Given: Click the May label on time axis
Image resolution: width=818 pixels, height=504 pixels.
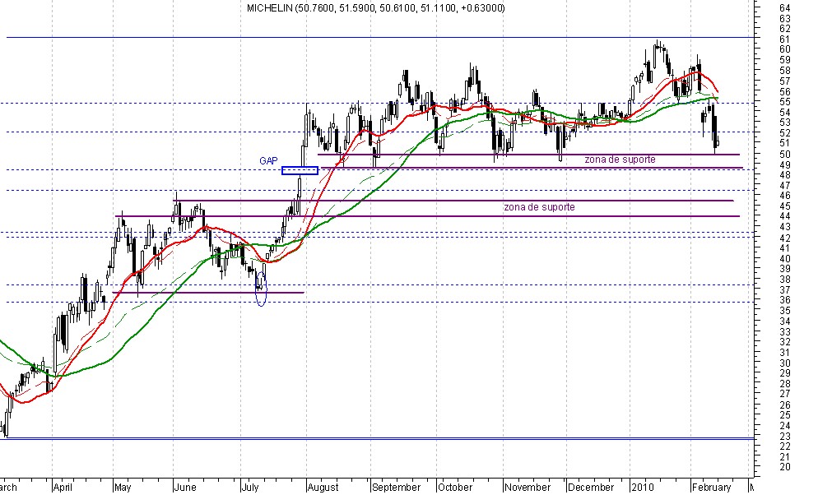Looking at the screenshot, I should pyautogui.click(x=123, y=488).
